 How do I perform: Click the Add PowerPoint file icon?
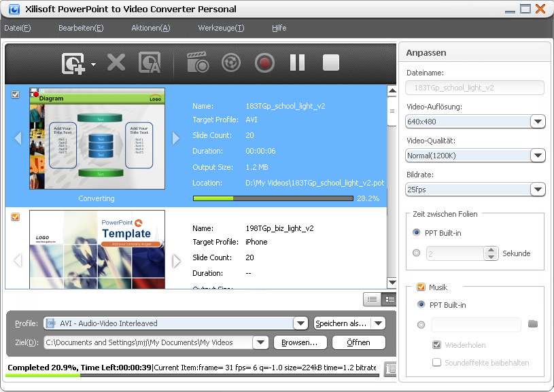[x=73, y=64]
